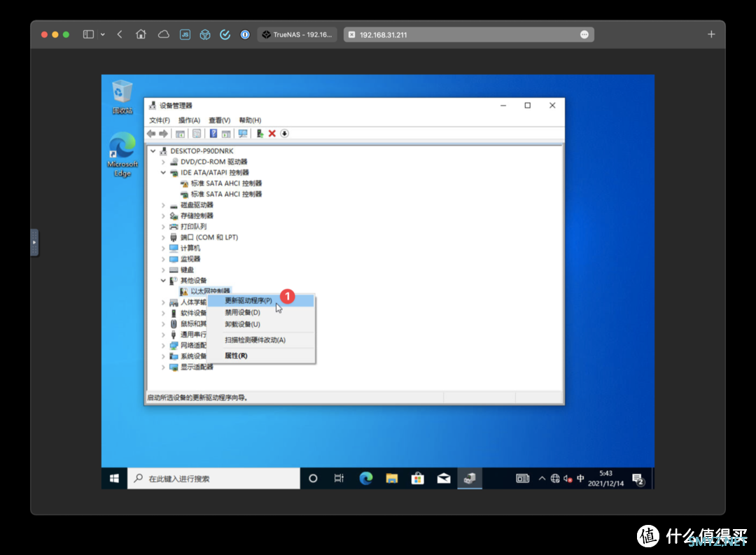
Task: Open a new browser tab with plus
Action: (711, 34)
